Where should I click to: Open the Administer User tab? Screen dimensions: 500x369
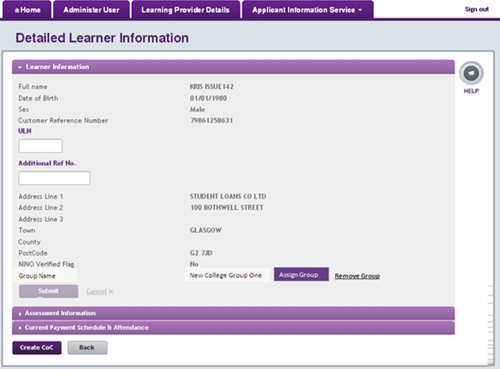[91, 10]
